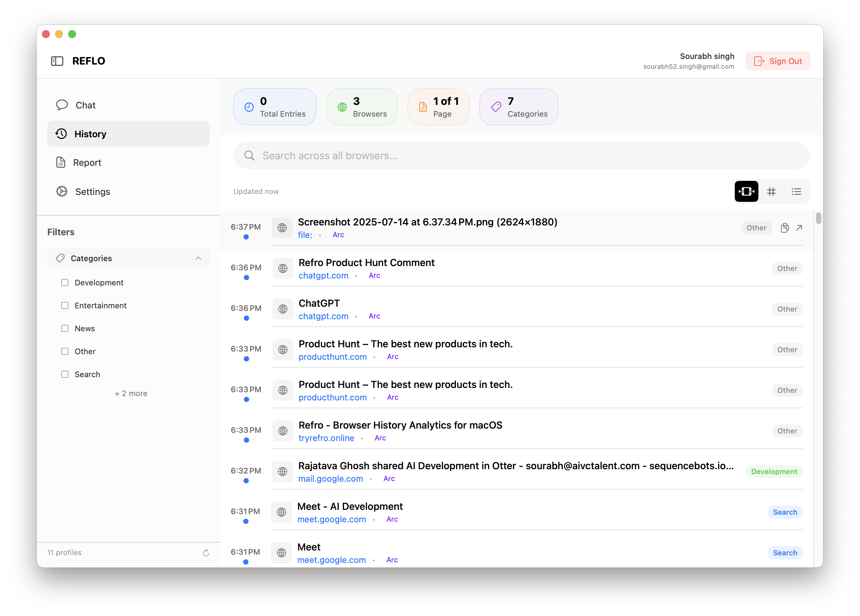
Task: Open the tryrefro.online link
Action: click(x=326, y=438)
